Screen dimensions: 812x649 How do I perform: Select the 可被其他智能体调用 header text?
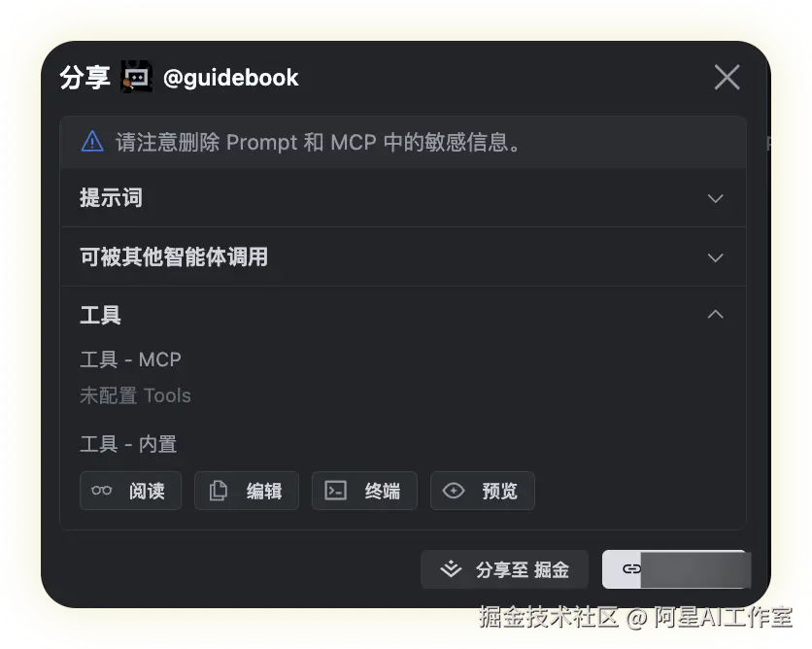[174, 256]
